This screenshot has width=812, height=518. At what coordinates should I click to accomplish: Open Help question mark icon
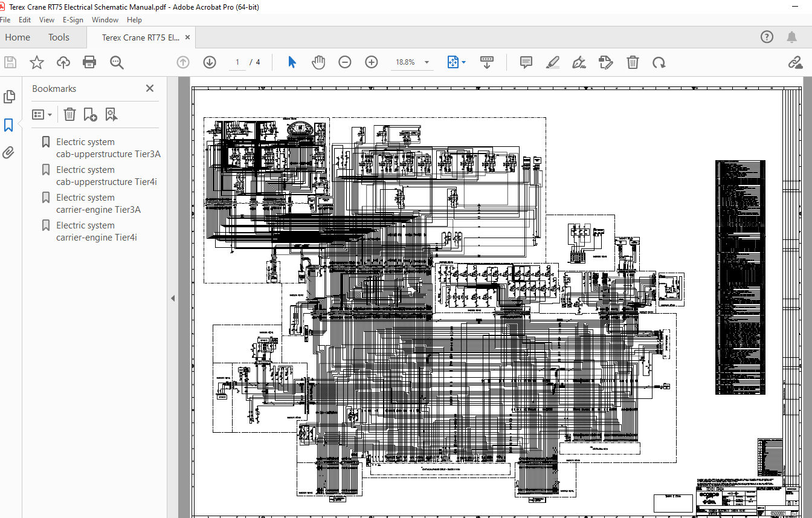coord(767,37)
